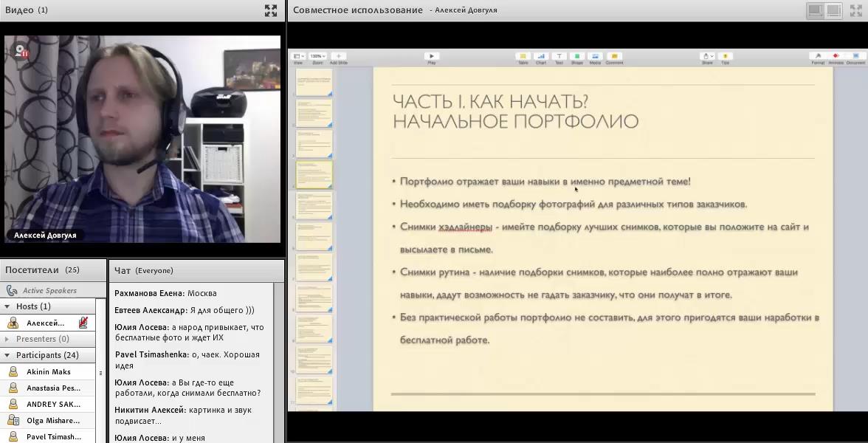This screenshot has height=443, width=868.
Task: Click Никитин Алексей's chat message
Action: (x=183, y=415)
